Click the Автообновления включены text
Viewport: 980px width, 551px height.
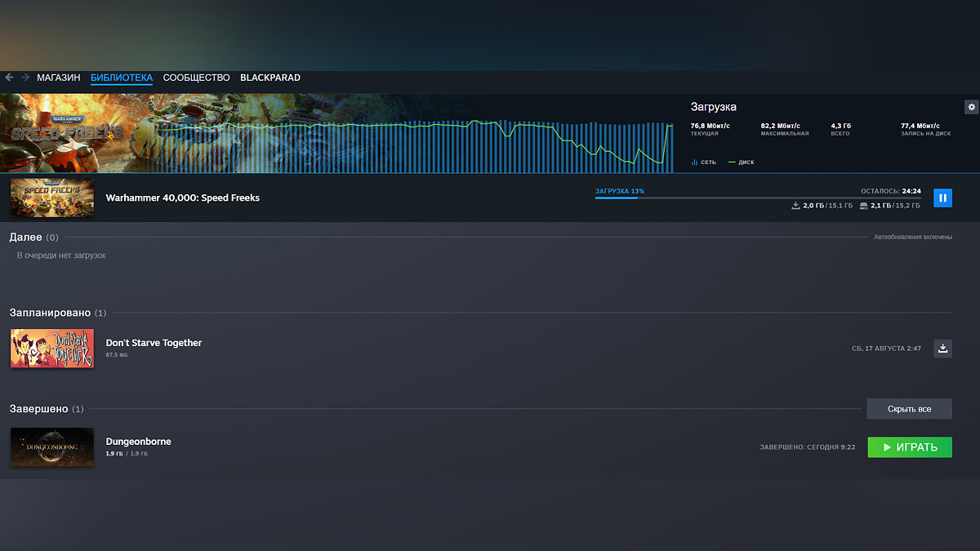(x=913, y=237)
